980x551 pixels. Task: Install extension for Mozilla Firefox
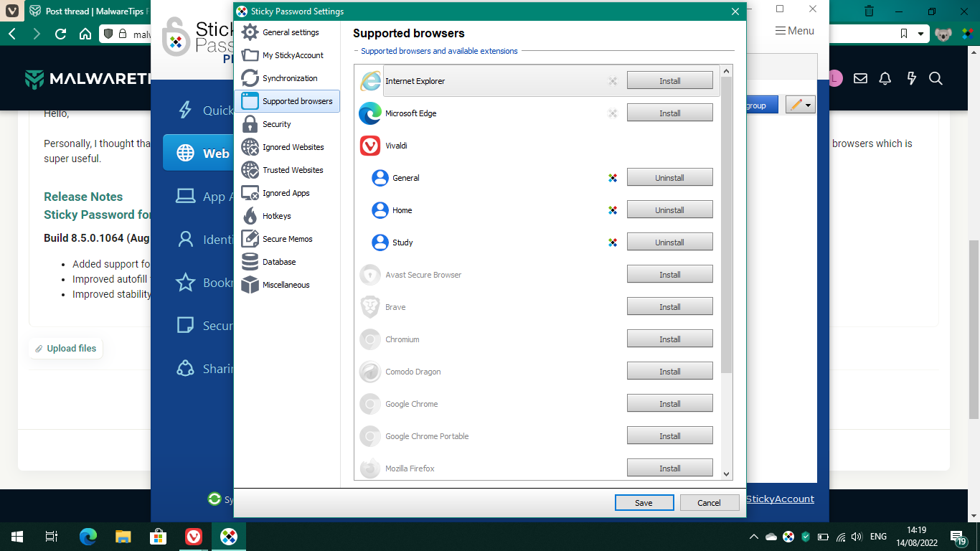click(670, 468)
